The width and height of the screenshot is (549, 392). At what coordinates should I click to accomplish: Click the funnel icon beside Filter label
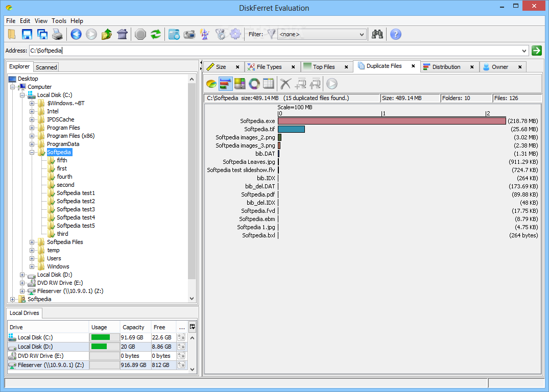[271, 34]
